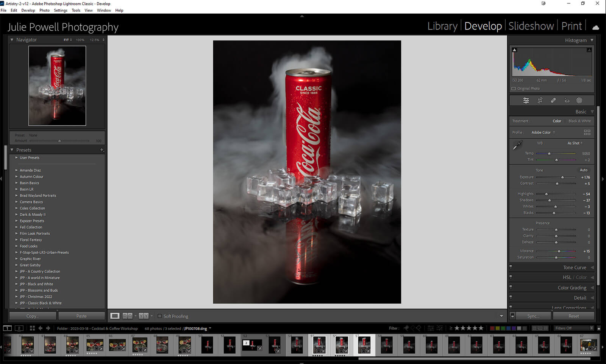Click the Temp slider handle
The height and width of the screenshot is (364, 606).
549,154
